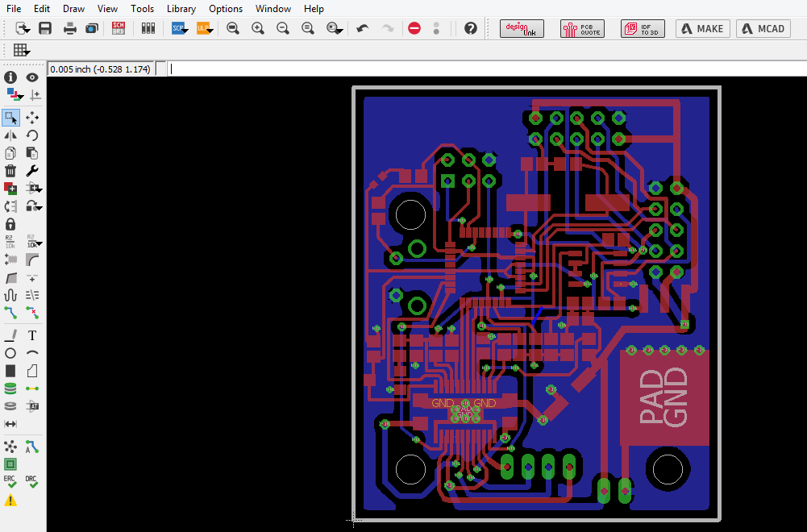The image size is (807, 532).
Task: Click the Zoom out magnifier
Action: (x=282, y=28)
